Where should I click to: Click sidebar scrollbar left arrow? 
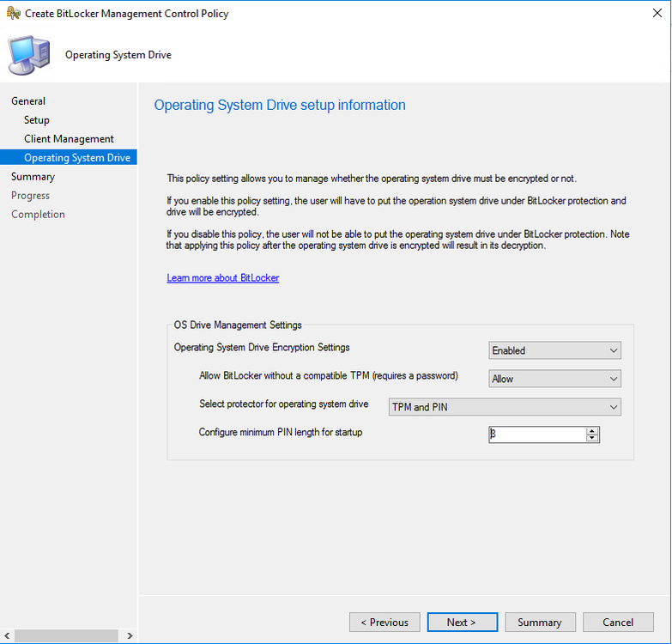pos(7,635)
